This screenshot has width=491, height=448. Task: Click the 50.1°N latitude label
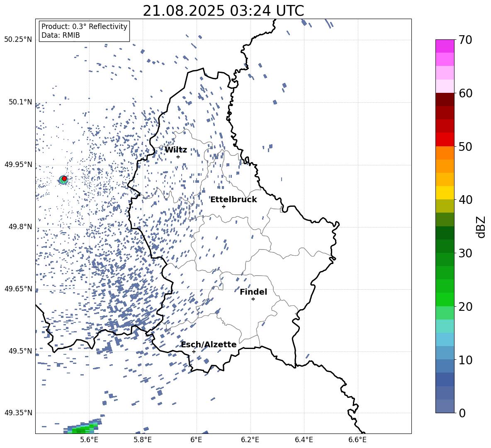pyautogui.click(x=20, y=102)
